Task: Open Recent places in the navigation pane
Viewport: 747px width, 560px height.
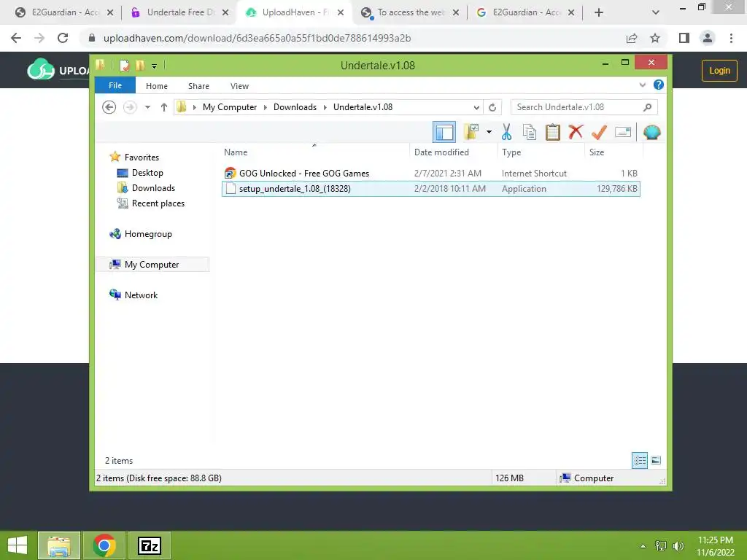Action: point(158,203)
